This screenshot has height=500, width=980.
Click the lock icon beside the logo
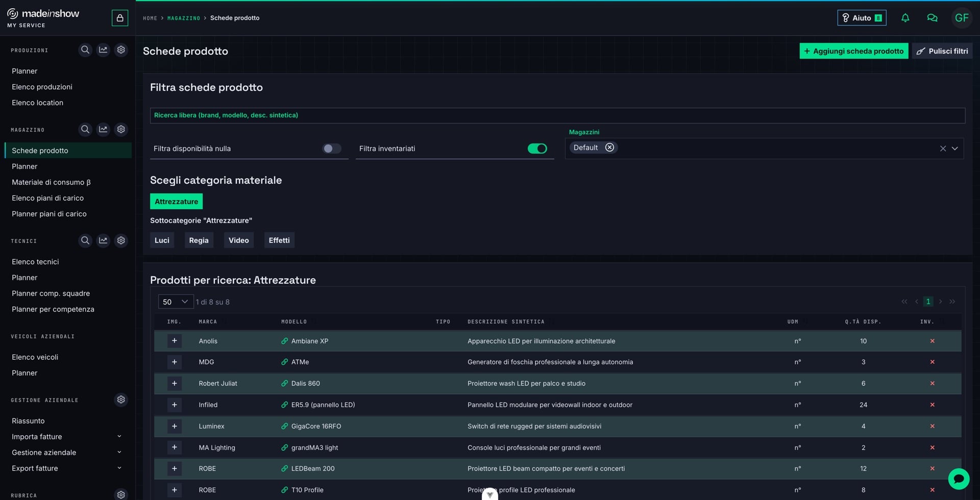point(120,18)
